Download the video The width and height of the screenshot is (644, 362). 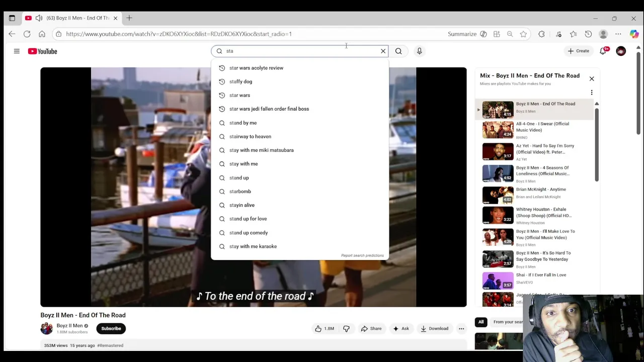[x=434, y=329]
